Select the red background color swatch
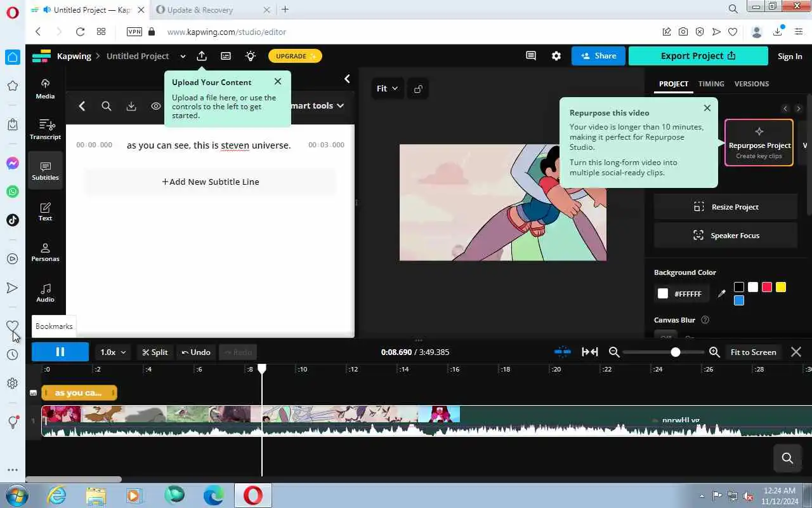This screenshot has width=812, height=508. 767,287
